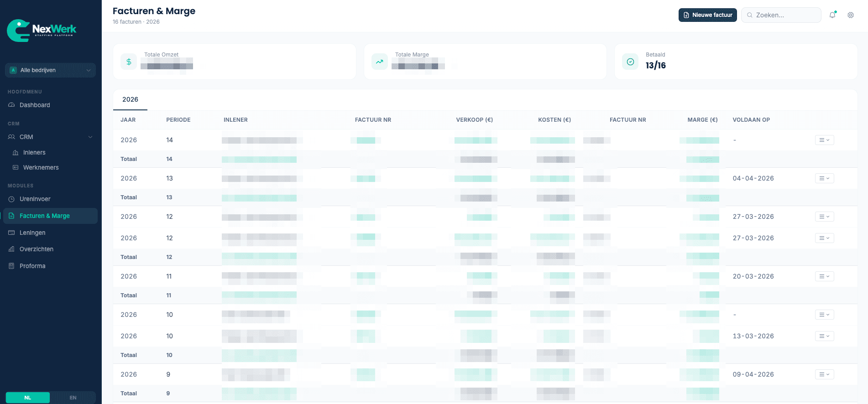Click the CRM people icon
This screenshot has height=404, width=868.
click(x=11, y=137)
